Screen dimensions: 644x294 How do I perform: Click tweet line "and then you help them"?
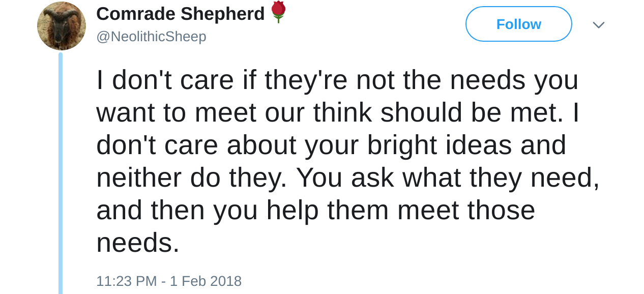point(315,211)
